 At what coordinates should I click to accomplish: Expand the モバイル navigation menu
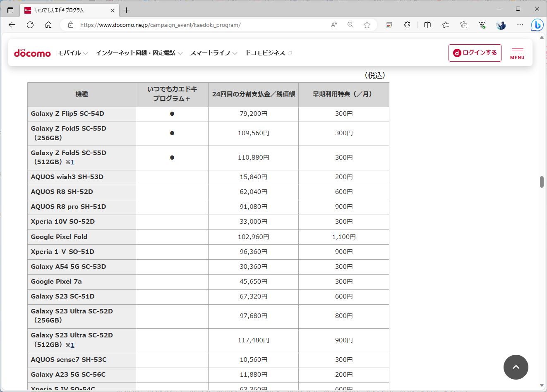72,53
